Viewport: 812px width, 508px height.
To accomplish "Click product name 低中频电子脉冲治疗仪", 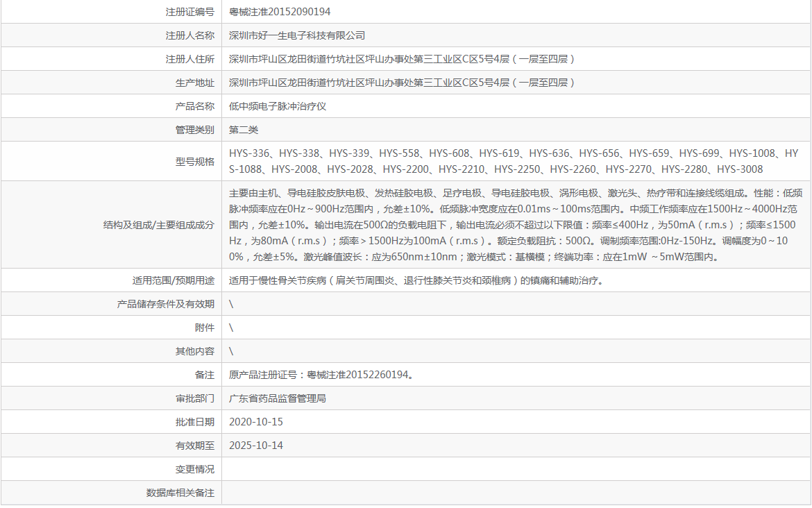I will [278, 105].
